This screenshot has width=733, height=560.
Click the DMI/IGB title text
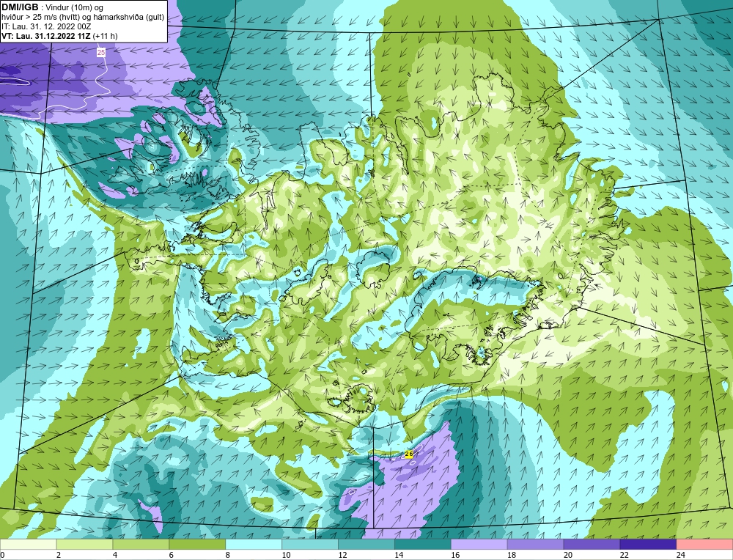pos(20,7)
